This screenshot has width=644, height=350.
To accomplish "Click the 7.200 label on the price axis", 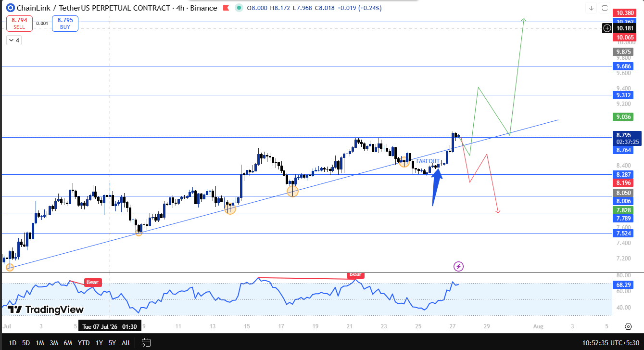I will point(623,259).
